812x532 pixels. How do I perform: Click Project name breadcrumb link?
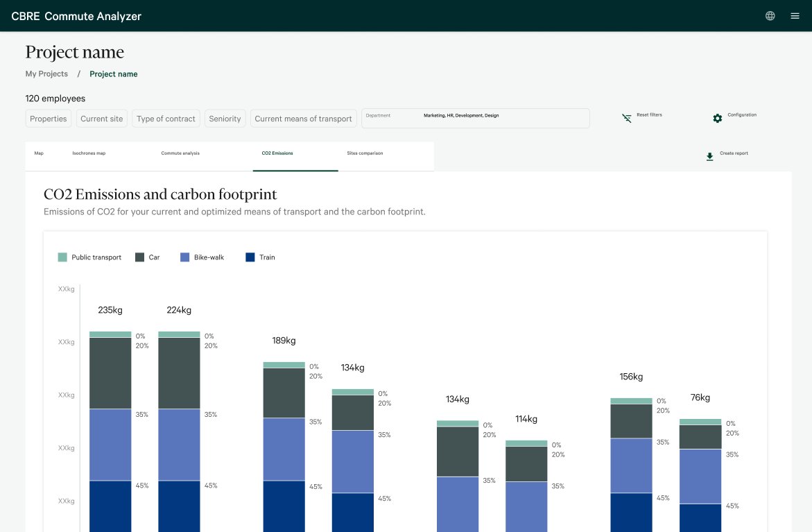[114, 74]
